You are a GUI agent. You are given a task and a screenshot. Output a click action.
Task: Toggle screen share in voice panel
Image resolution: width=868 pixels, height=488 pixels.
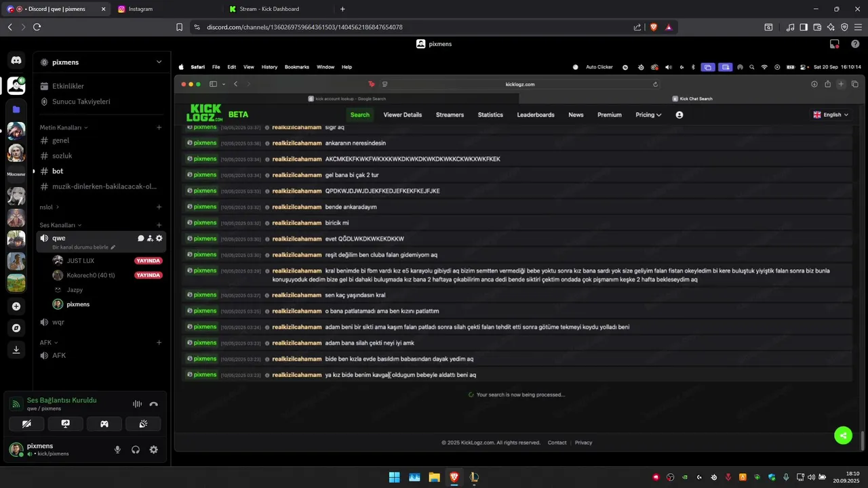pos(65,424)
